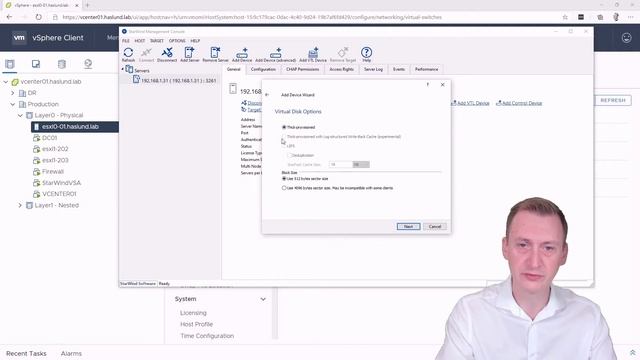Bookmark this page with the star icon

point(565,17)
